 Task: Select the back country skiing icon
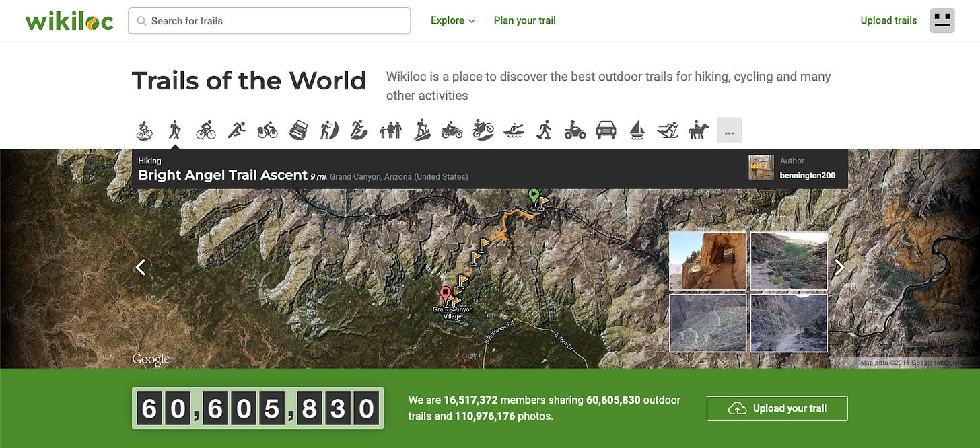(421, 130)
